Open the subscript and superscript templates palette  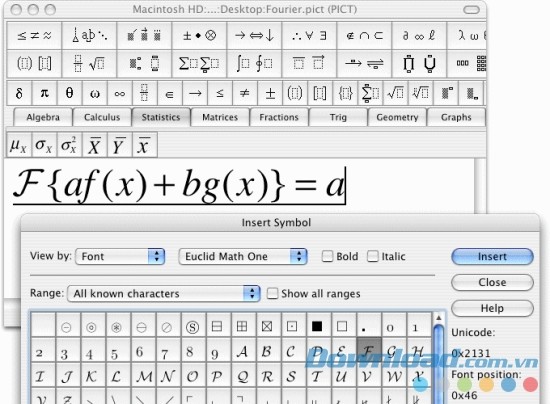(144, 63)
